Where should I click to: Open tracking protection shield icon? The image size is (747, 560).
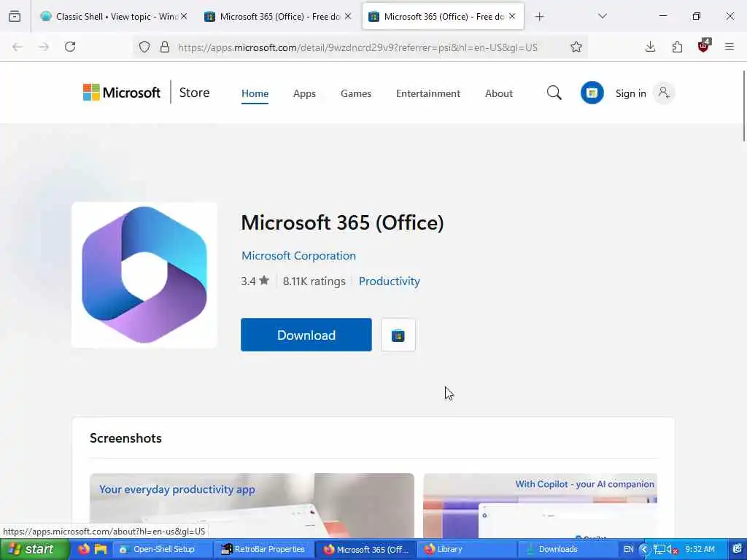[x=144, y=47]
